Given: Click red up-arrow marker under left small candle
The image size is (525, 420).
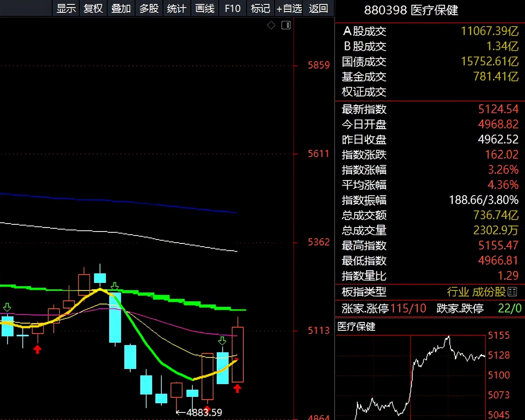Looking at the screenshot, I should click(37, 349).
